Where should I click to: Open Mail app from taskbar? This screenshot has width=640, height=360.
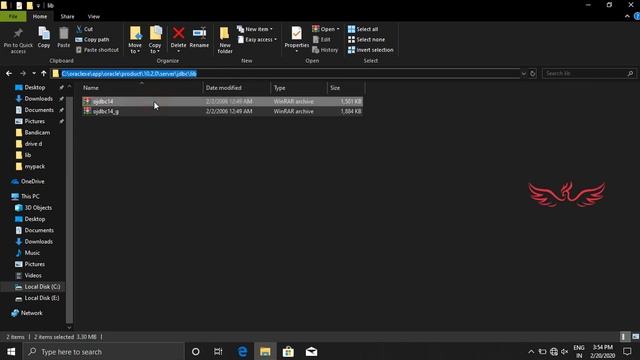click(311, 351)
